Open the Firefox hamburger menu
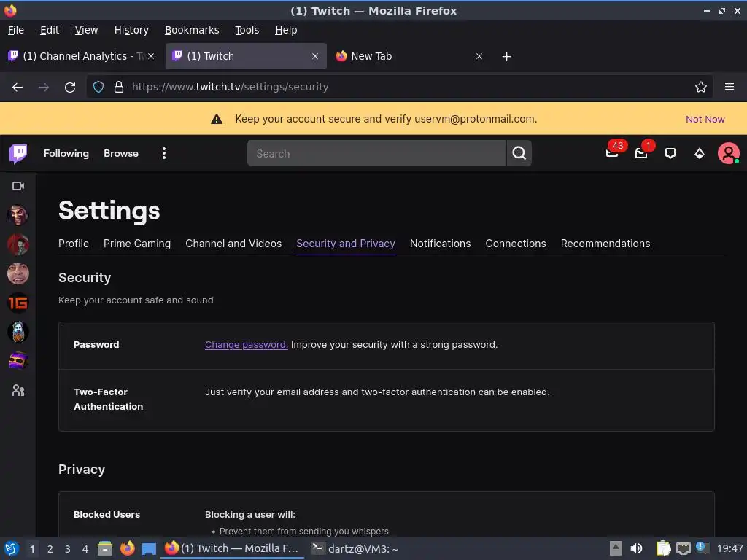This screenshot has height=560, width=747. coord(729,87)
